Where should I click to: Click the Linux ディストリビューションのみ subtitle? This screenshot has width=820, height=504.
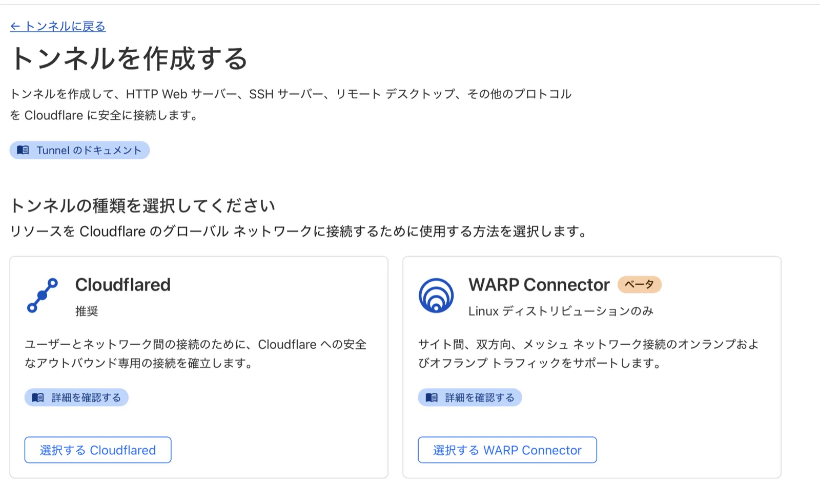pos(561,311)
